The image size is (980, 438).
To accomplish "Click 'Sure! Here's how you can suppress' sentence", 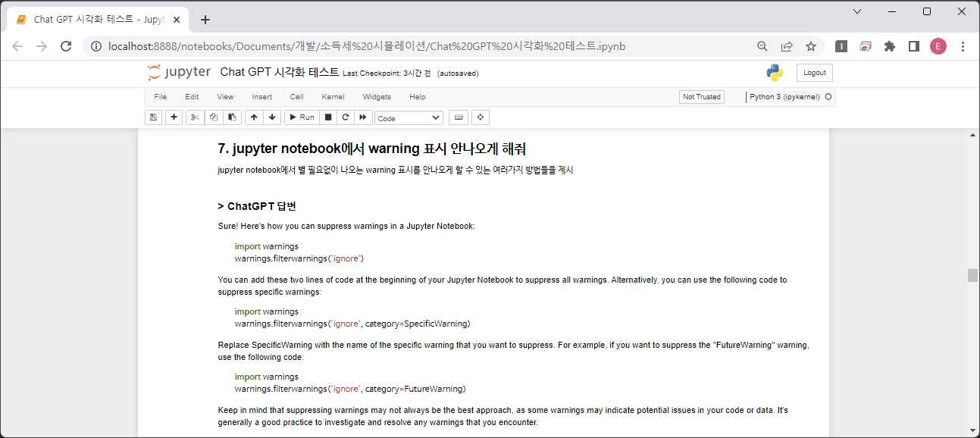I will [346, 226].
